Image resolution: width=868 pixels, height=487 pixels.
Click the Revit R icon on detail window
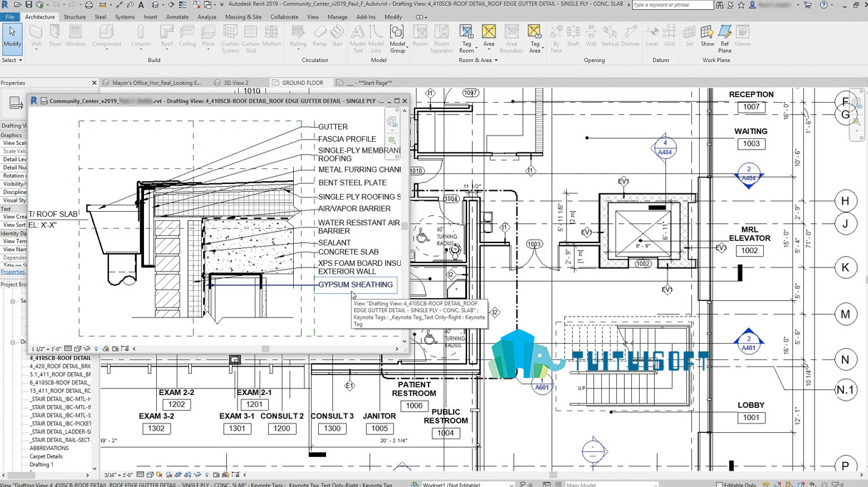point(34,101)
